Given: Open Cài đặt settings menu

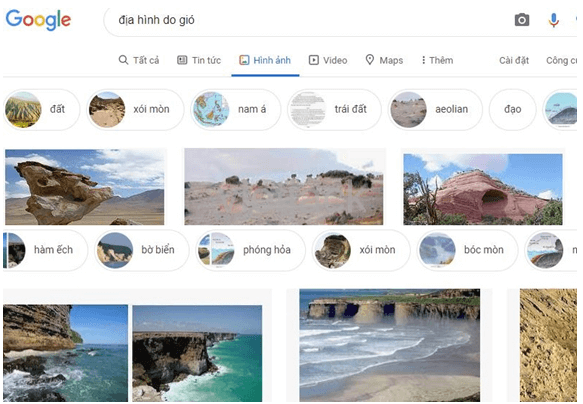Looking at the screenshot, I should pos(514,60).
